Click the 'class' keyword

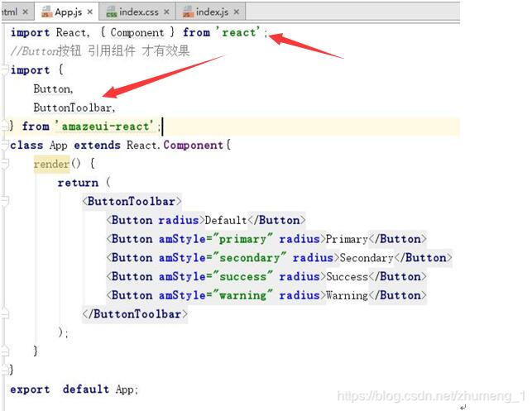(x=26, y=146)
